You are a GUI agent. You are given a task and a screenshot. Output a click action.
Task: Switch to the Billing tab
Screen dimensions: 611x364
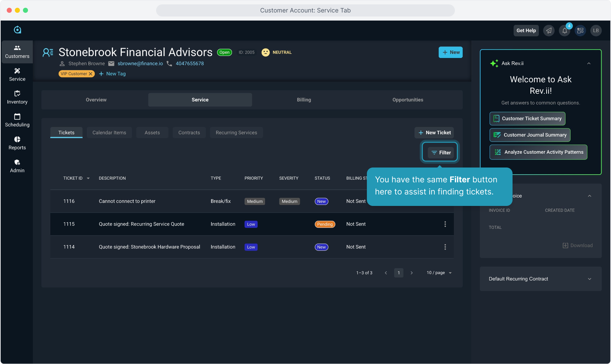click(x=304, y=100)
